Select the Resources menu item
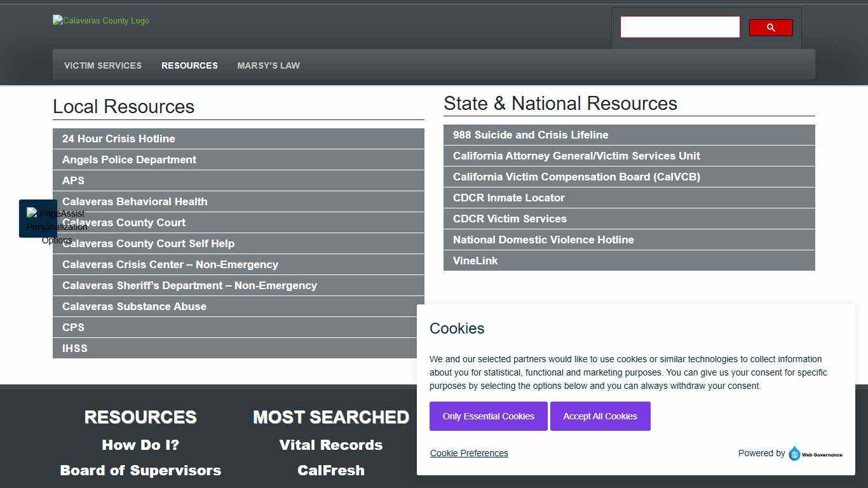This screenshot has width=868, height=488. [189, 65]
